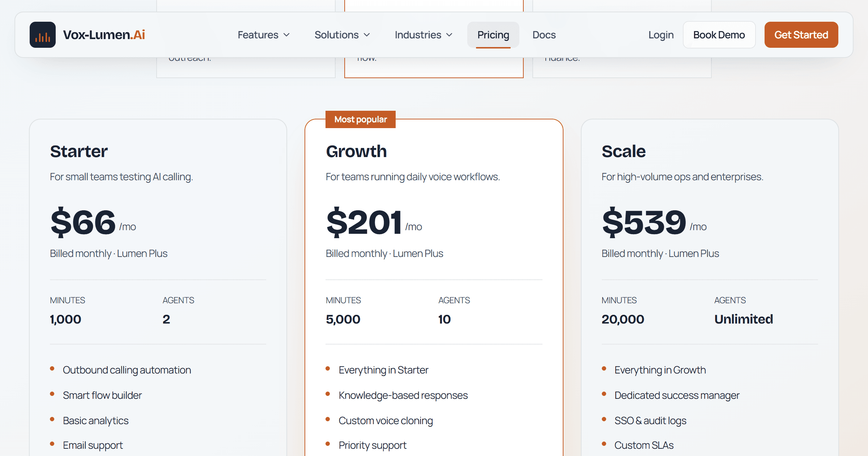Click the Get Started button

click(801, 35)
